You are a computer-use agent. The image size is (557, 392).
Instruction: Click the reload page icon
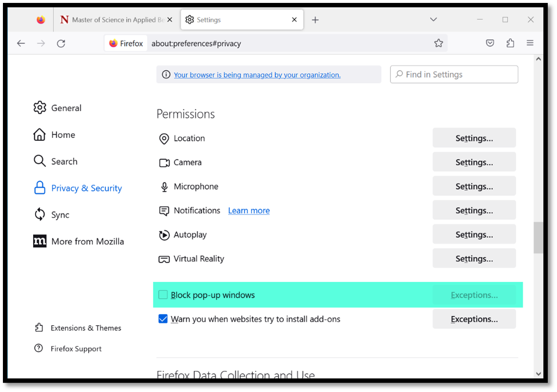(x=61, y=43)
